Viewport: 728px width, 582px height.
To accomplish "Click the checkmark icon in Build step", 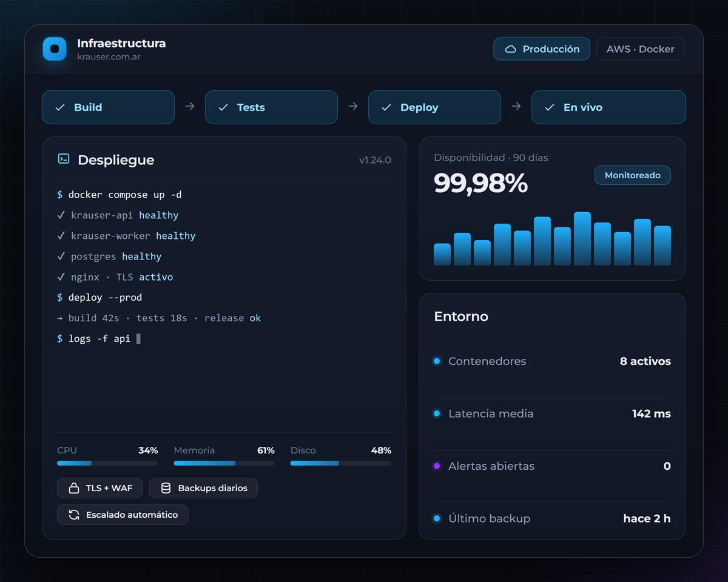I will [60, 107].
